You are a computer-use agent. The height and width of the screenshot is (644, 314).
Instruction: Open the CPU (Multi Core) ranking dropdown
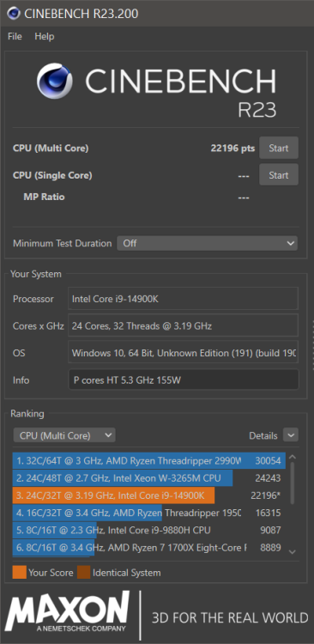pos(64,435)
